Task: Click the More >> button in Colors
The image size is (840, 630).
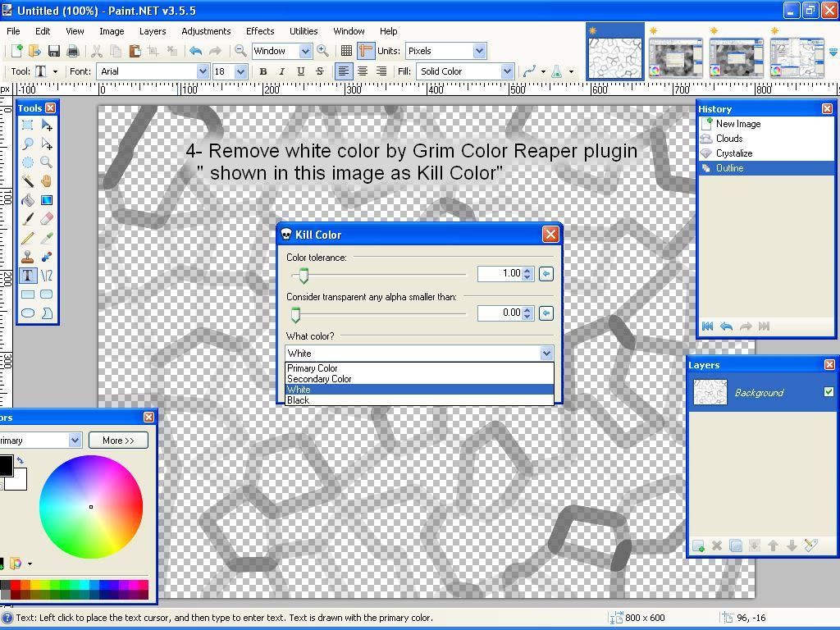Action: [118, 441]
